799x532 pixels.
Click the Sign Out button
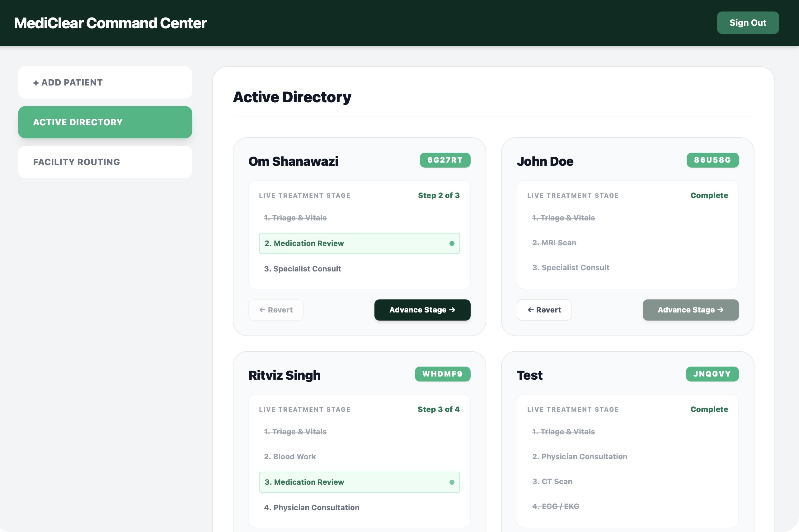point(747,23)
